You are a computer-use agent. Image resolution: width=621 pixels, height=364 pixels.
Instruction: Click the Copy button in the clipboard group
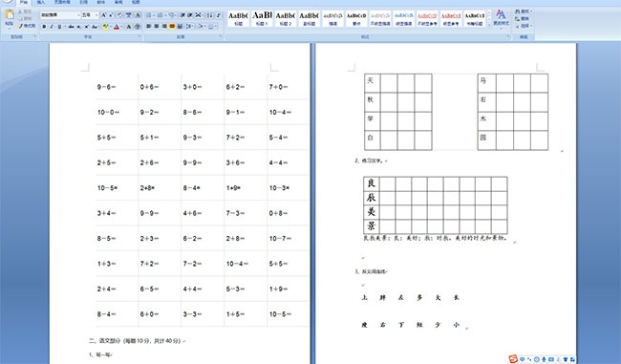click(x=25, y=18)
